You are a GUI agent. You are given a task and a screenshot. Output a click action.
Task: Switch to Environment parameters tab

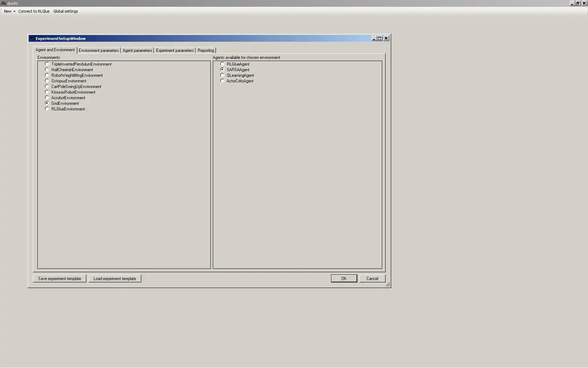pyautogui.click(x=99, y=50)
